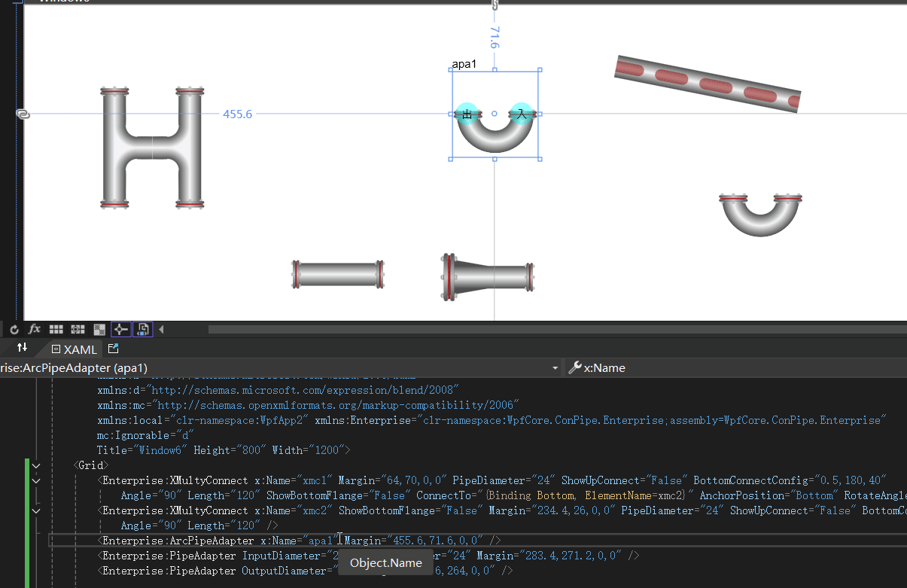The image size is (907, 588).
Task: Click the left margin chain link icon
Action: tap(23, 114)
